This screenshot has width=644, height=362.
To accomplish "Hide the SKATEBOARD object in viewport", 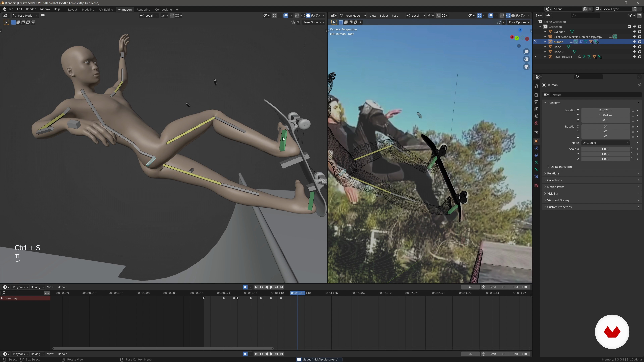I will point(634,57).
